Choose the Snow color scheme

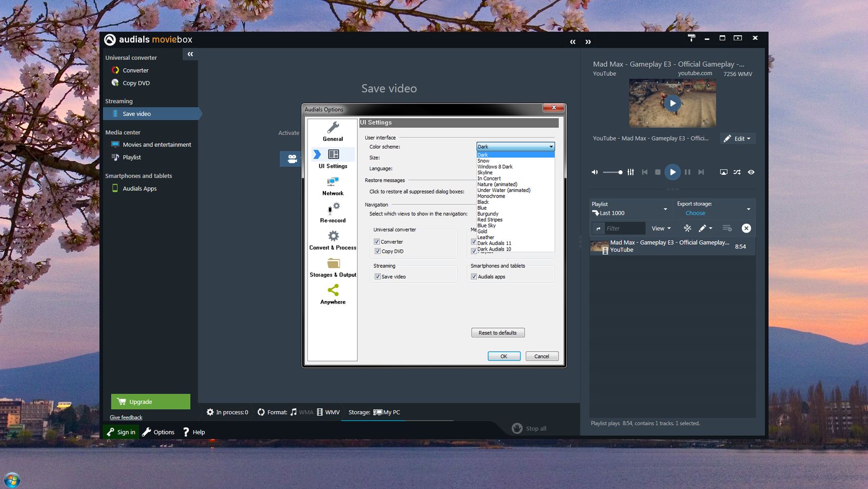[x=515, y=161]
